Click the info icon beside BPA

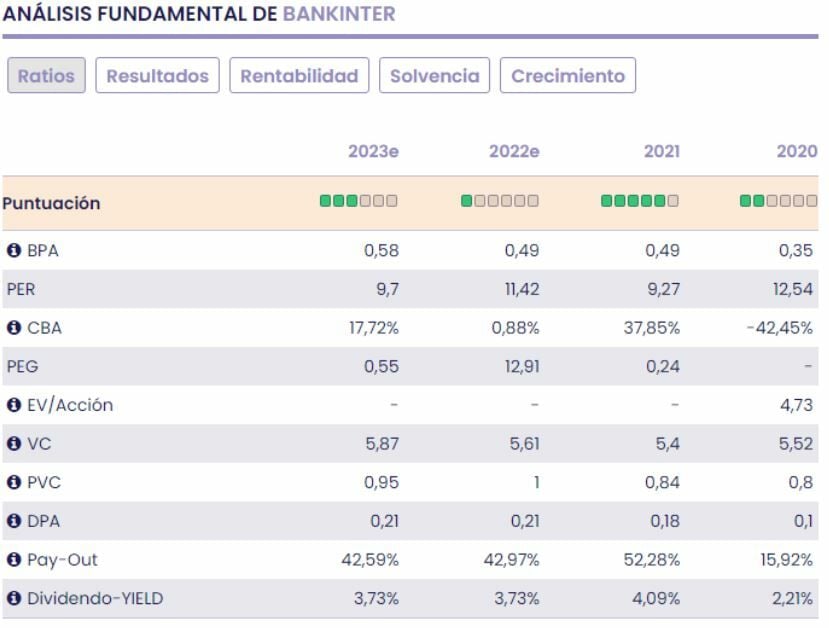pos(14,251)
